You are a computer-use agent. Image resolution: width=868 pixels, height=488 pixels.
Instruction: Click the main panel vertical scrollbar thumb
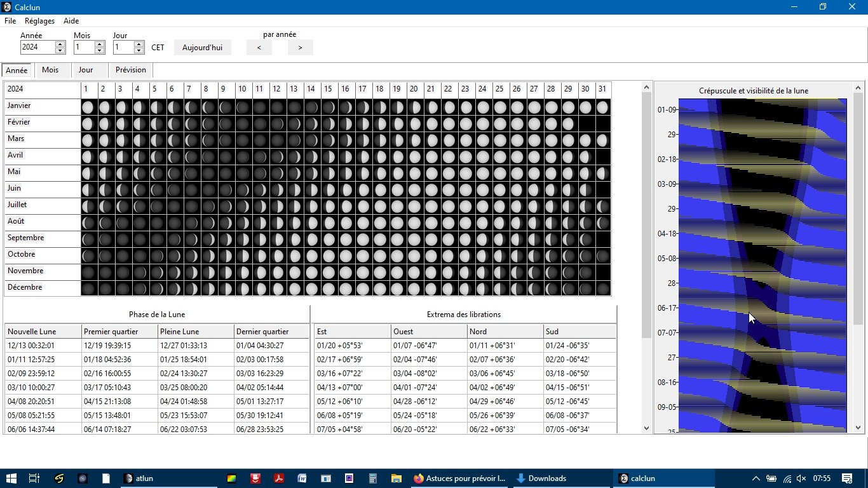647,215
